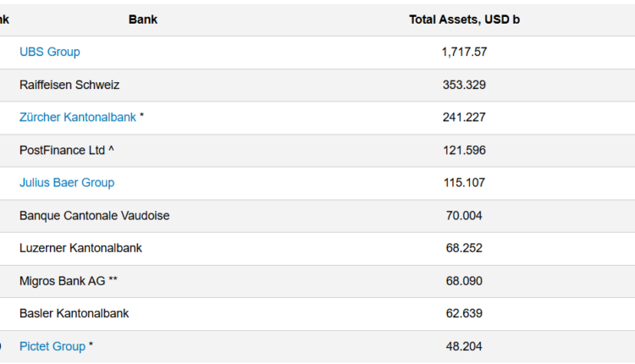Select the Migros Bank AG cell

(63, 280)
